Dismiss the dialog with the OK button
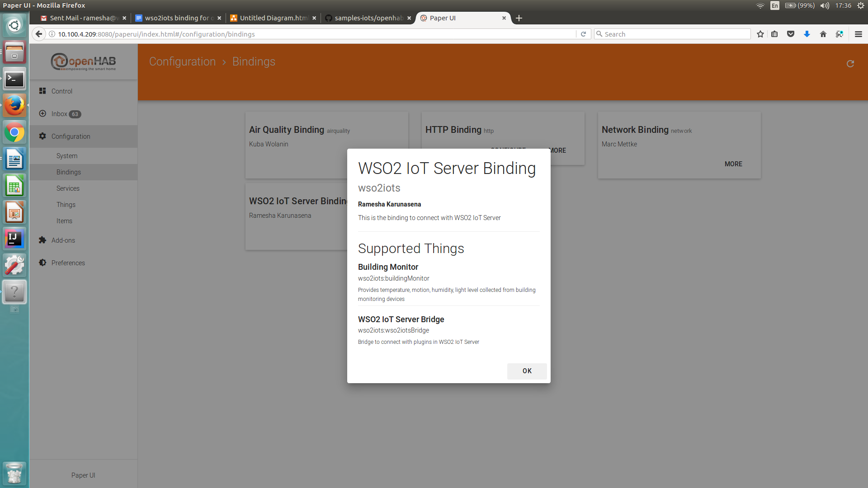868x488 pixels. (527, 371)
